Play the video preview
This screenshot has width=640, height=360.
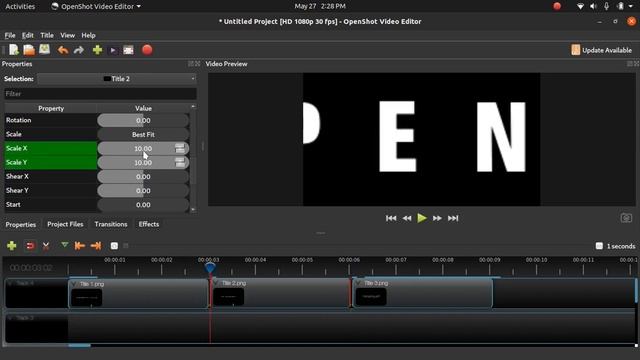pyautogui.click(x=422, y=218)
